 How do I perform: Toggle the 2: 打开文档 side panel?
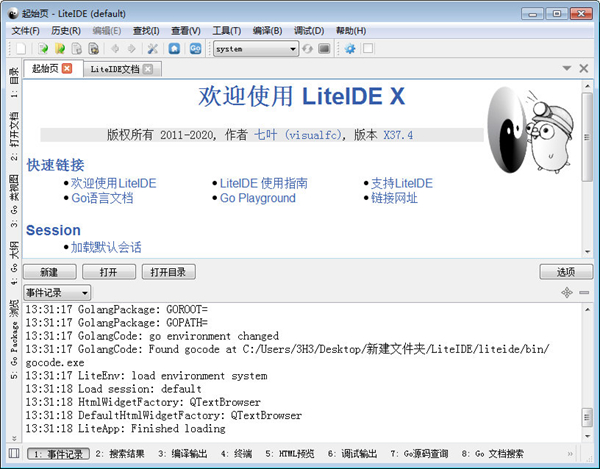point(14,136)
